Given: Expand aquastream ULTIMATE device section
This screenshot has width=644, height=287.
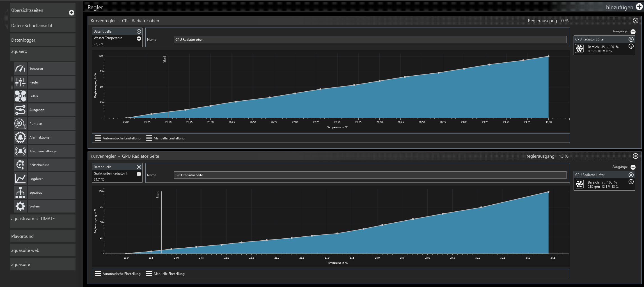Looking at the screenshot, I should tap(43, 221).
